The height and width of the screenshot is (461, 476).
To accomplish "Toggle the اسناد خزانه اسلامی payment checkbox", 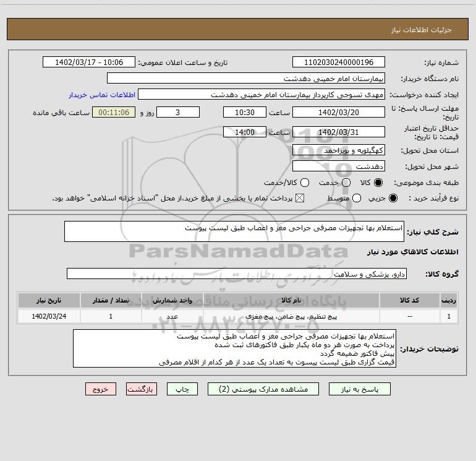I will pyautogui.click(x=300, y=198).
